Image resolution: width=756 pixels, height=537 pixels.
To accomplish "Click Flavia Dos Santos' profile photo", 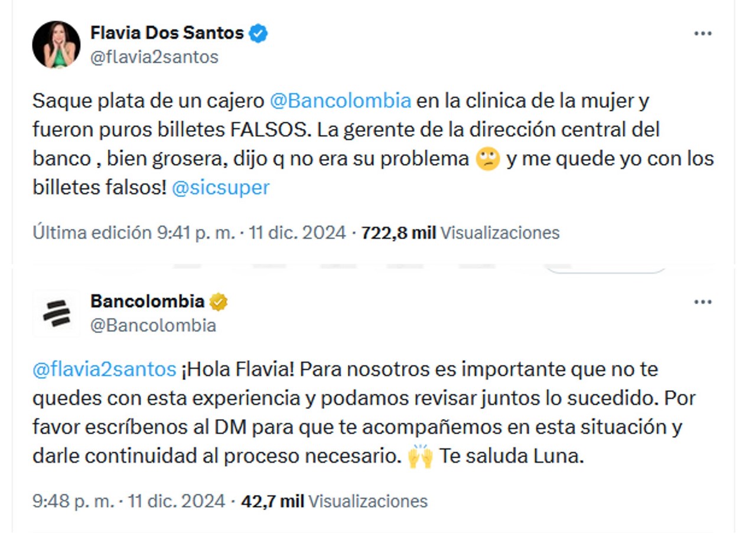I will click(56, 45).
